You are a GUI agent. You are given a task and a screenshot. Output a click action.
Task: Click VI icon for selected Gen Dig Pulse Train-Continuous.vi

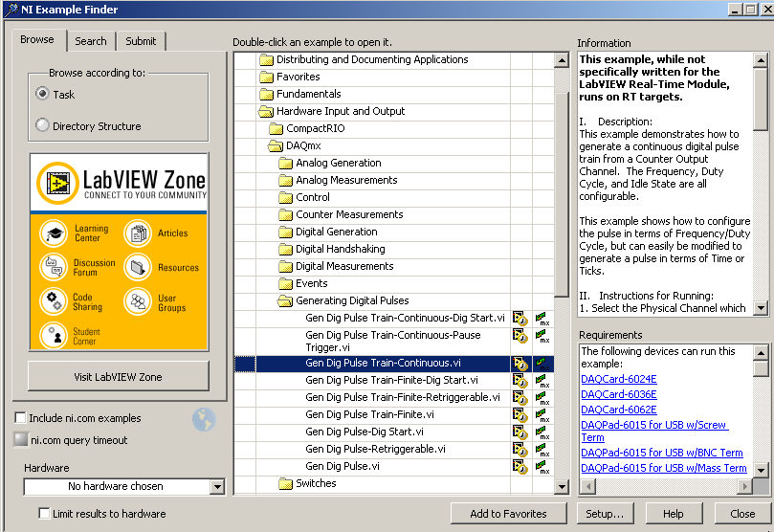[520, 365]
